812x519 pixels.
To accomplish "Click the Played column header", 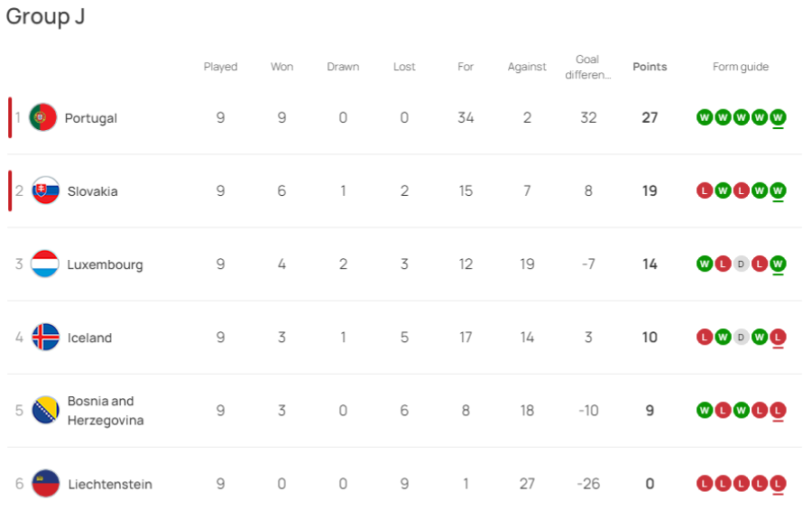I will pyautogui.click(x=220, y=66).
